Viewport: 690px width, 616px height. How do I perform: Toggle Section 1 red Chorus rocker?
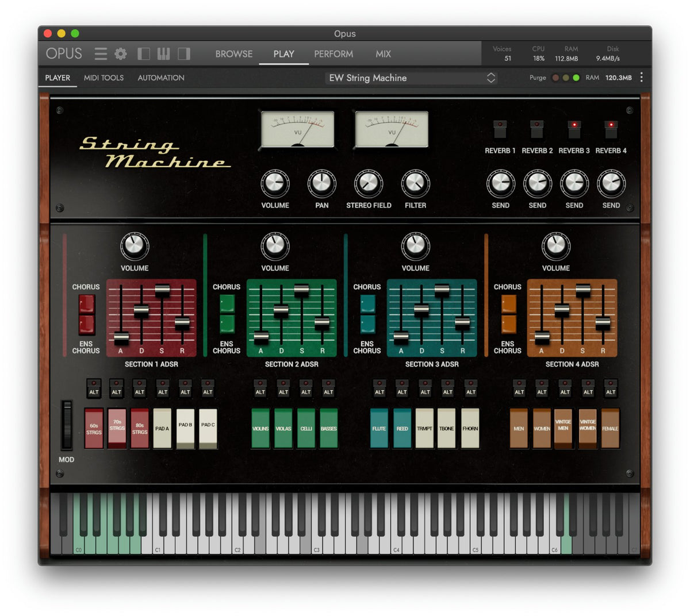[x=86, y=304]
